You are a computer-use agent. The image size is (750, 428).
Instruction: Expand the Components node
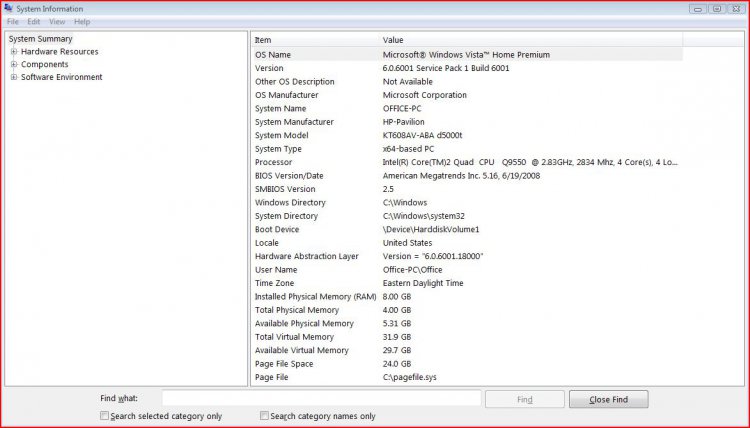click(14, 64)
